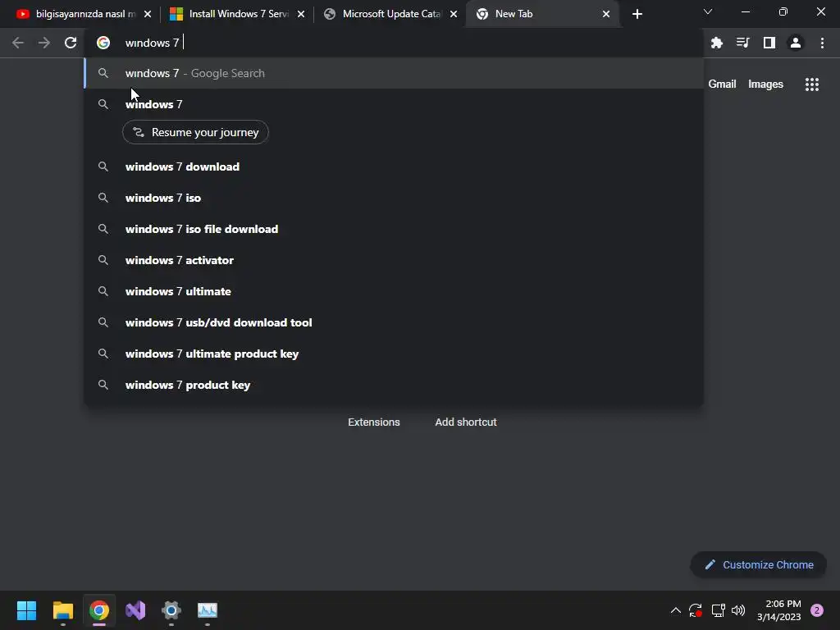The width and height of the screenshot is (840, 630).
Task: Open the Google apps grid icon
Action: 812,84
